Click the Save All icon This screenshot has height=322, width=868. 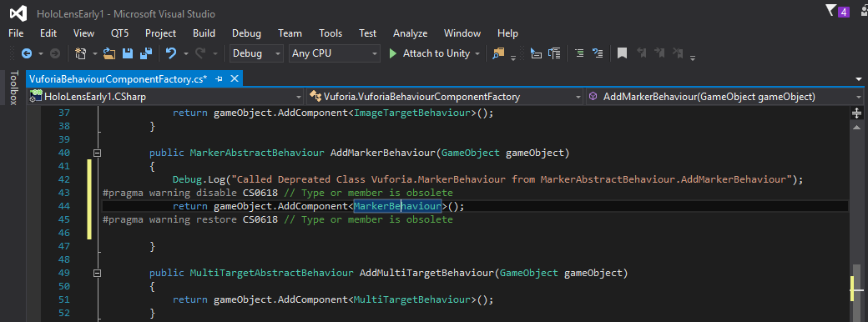tap(145, 53)
